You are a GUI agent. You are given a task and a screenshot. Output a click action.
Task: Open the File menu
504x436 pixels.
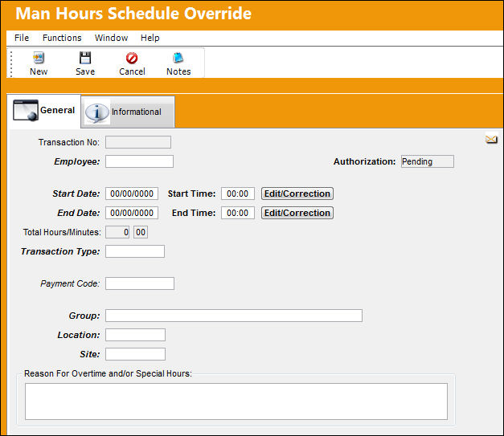[22, 38]
